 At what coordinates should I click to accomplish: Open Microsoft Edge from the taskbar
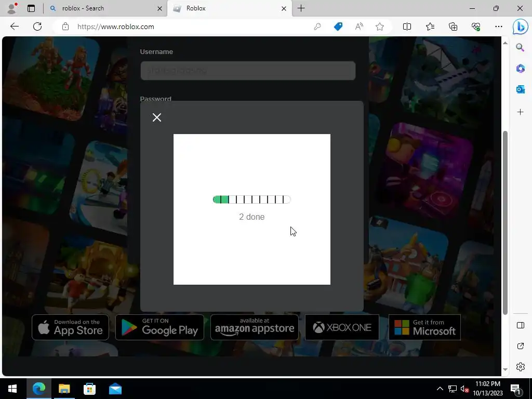[x=38, y=389]
